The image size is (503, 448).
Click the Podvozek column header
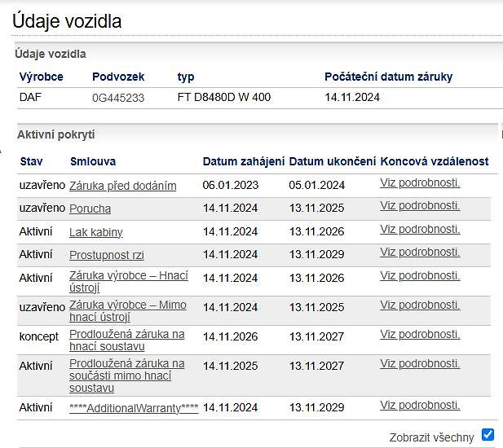tap(118, 77)
